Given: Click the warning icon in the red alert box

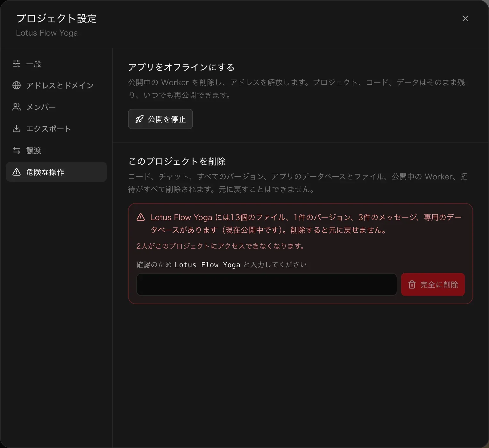Looking at the screenshot, I should click(x=141, y=217).
